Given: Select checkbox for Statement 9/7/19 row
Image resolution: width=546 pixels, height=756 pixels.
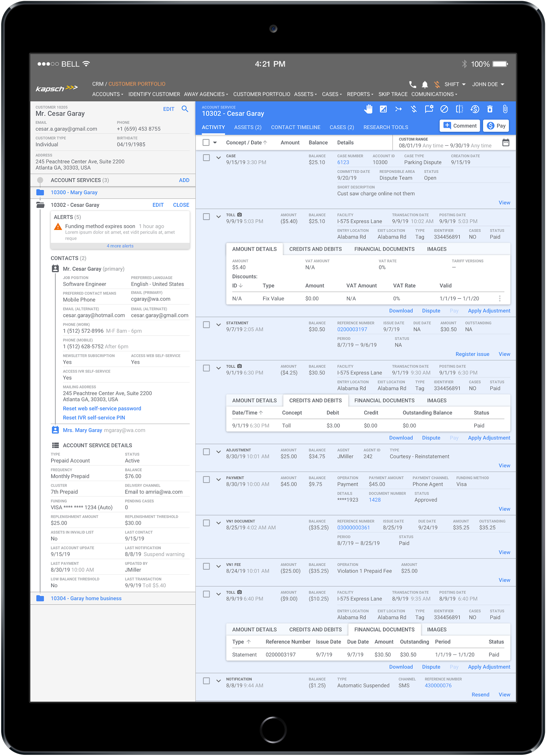Looking at the screenshot, I should (206, 324).
